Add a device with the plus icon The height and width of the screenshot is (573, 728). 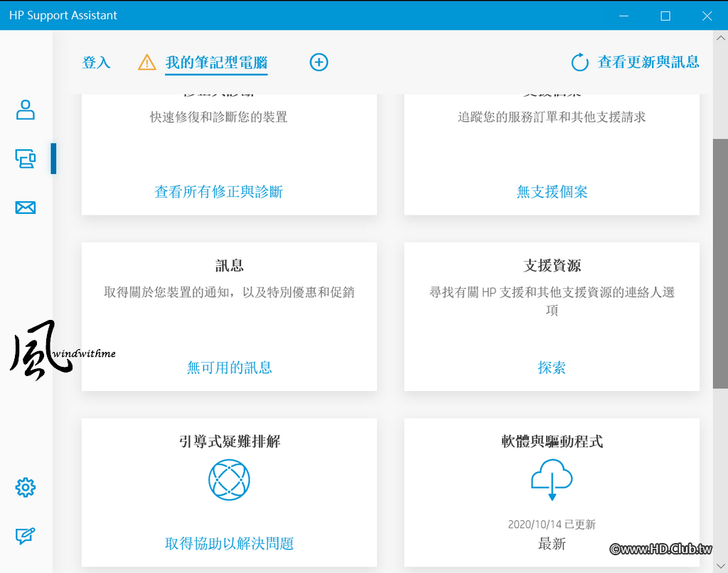pyautogui.click(x=319, y=63)
